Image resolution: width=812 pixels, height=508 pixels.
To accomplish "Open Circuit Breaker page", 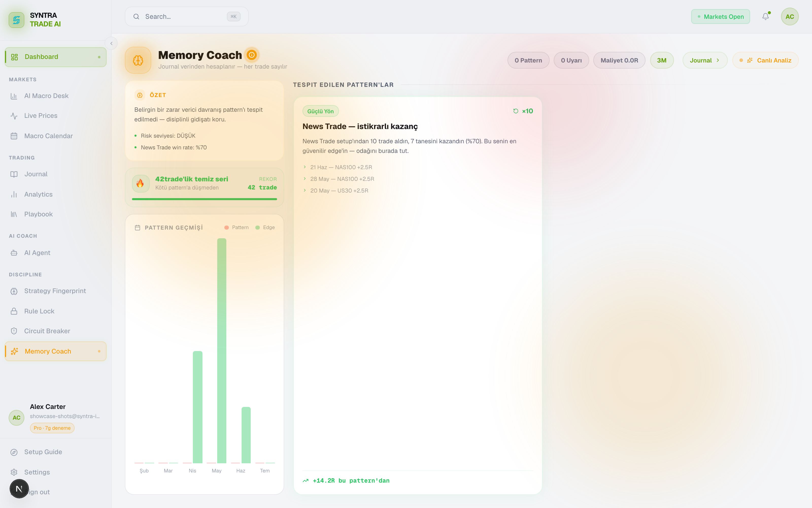I will 55,331.
